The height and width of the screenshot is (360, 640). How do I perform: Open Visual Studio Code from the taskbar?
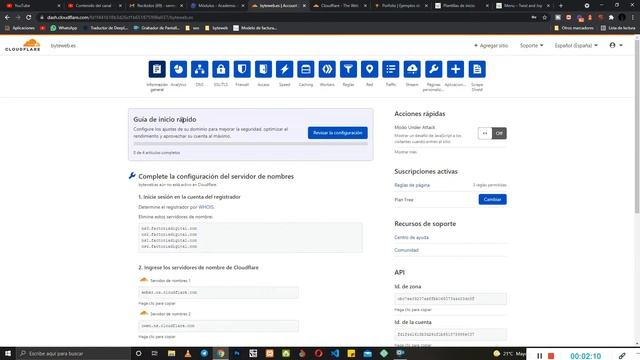[335, 353]
